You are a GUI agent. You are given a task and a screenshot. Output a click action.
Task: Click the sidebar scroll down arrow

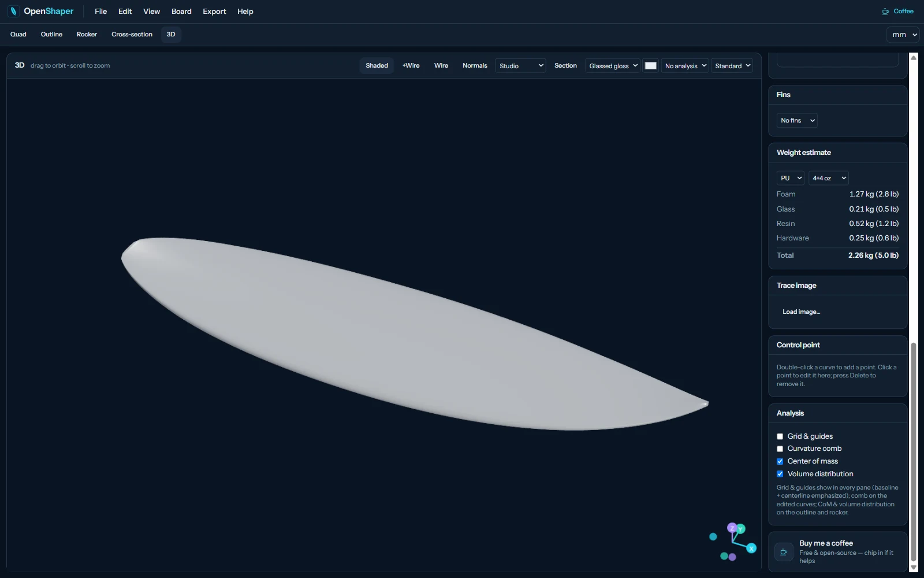click(914, 568)
